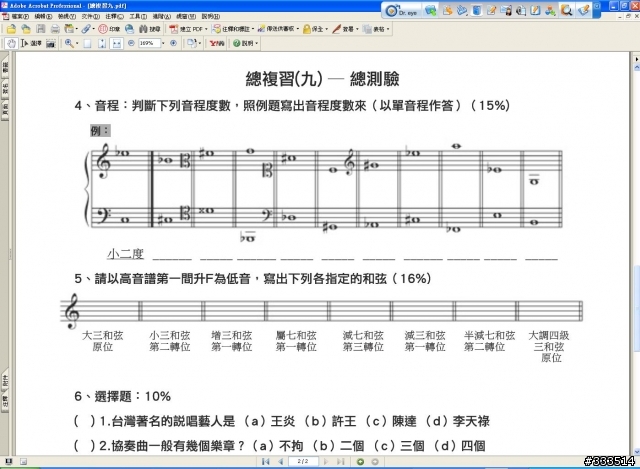Click the page number 2/2 field
The image size is (640, 469).
[x=303, y=462]
